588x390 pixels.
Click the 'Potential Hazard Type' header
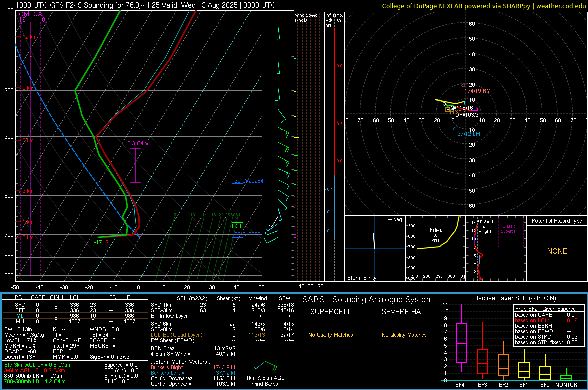point(557,221)
